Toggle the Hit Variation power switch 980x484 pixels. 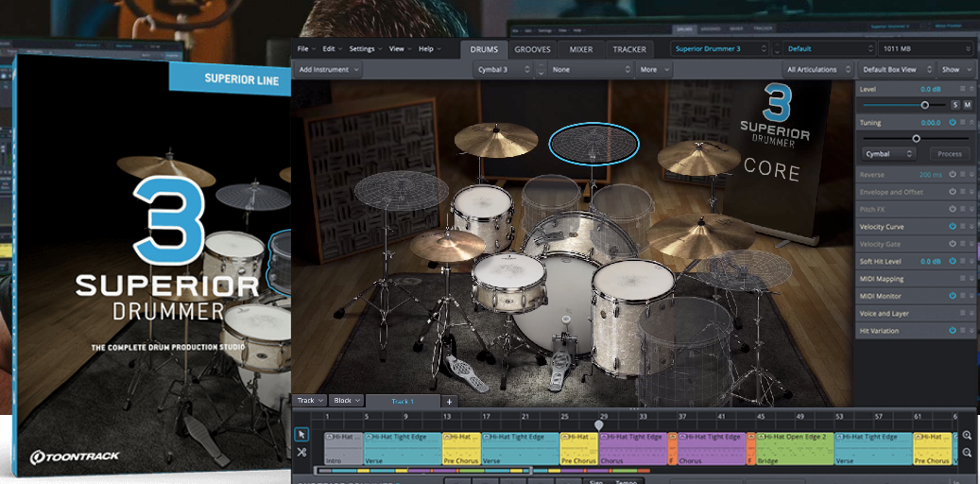click(x=953, y=330)
